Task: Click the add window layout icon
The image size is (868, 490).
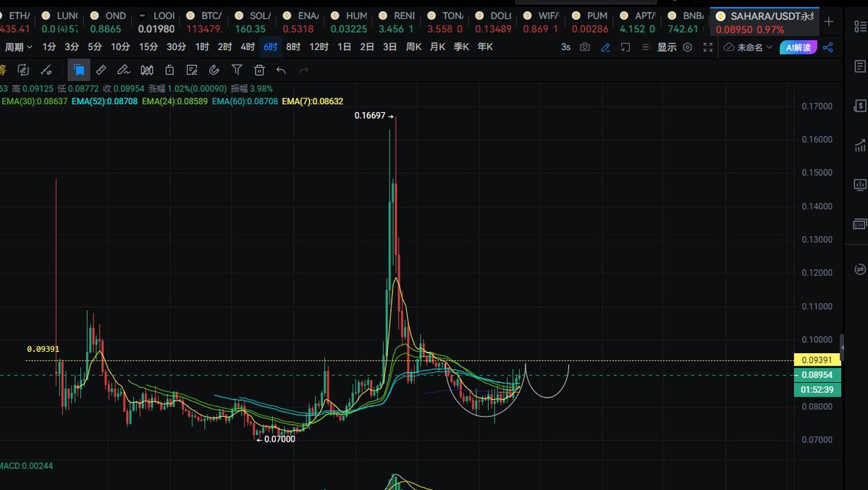Action: click(x=625, y=48)
